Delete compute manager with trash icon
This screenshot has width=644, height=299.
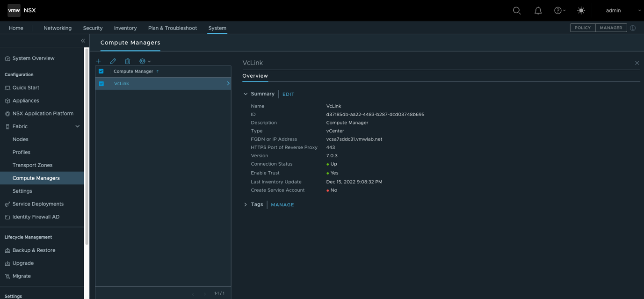[128, 61]
